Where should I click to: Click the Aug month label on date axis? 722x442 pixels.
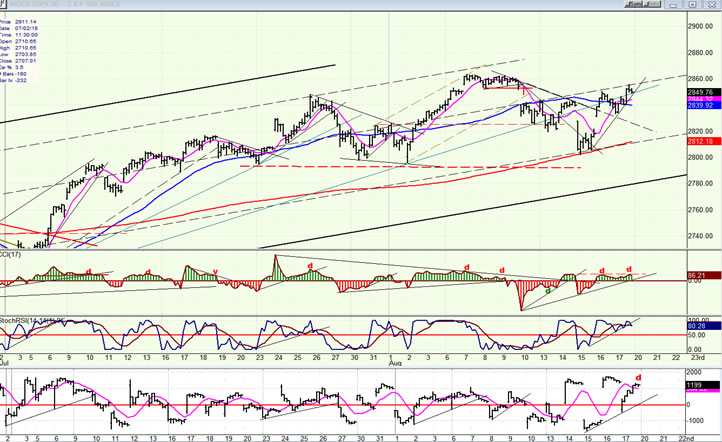[x=395, y=363]
